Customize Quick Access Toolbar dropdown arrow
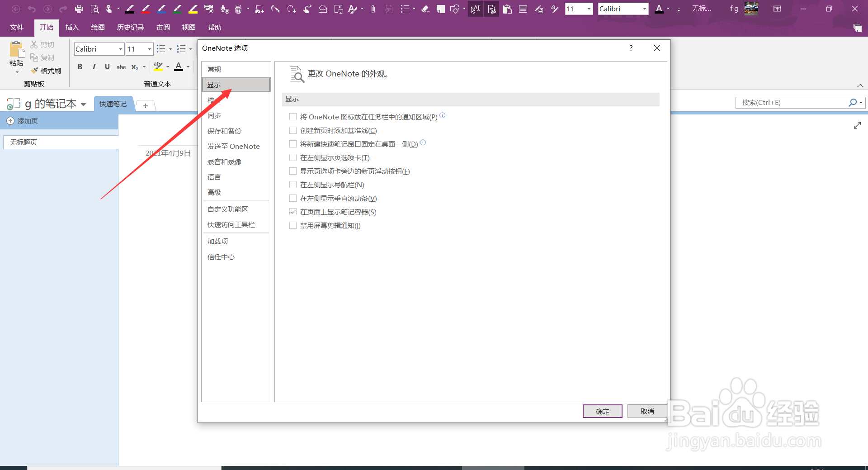 (679, 9)
